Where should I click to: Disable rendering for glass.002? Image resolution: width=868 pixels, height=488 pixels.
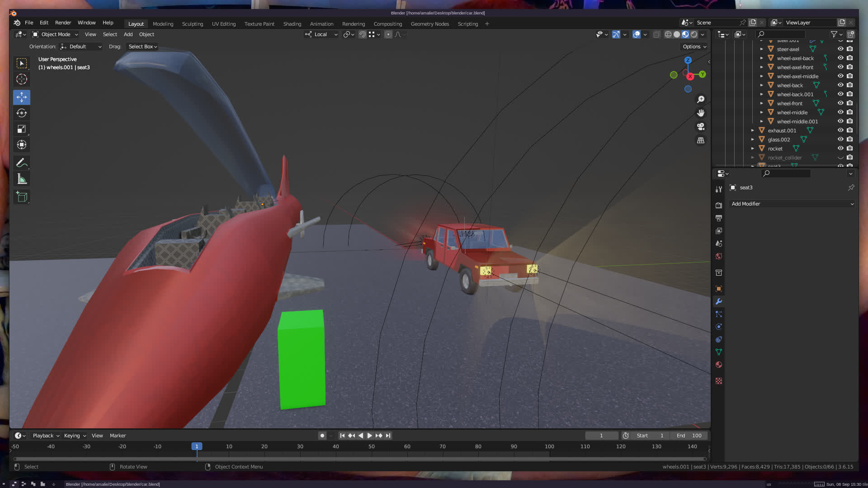pyautogui.click(x=850, y=139)
